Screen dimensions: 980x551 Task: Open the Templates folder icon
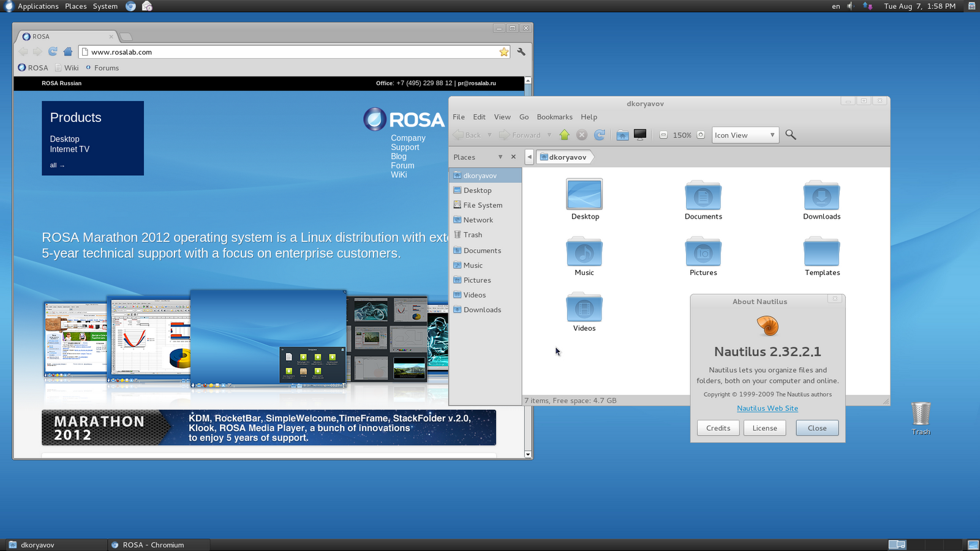pyautogui.click(x=822, y=252)
